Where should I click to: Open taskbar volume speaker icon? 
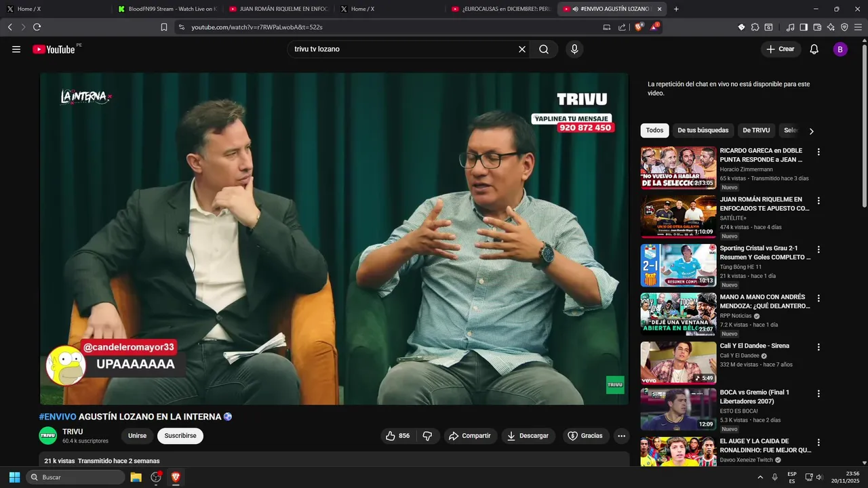819,477
